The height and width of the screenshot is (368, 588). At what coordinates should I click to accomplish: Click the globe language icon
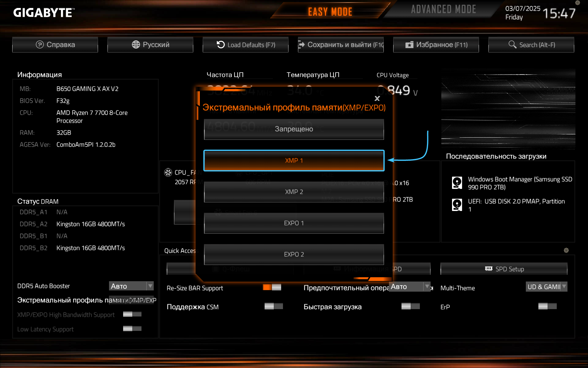coord(136,44)
